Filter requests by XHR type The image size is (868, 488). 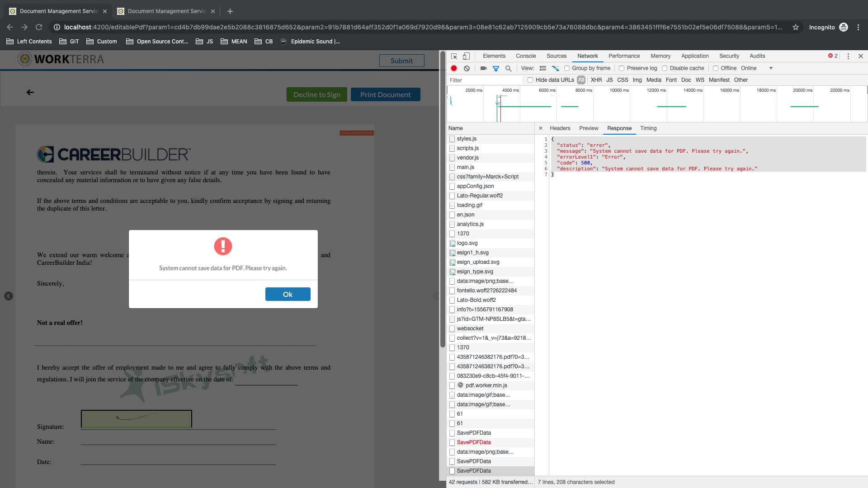pyautogui.click(x=596, y=80)
